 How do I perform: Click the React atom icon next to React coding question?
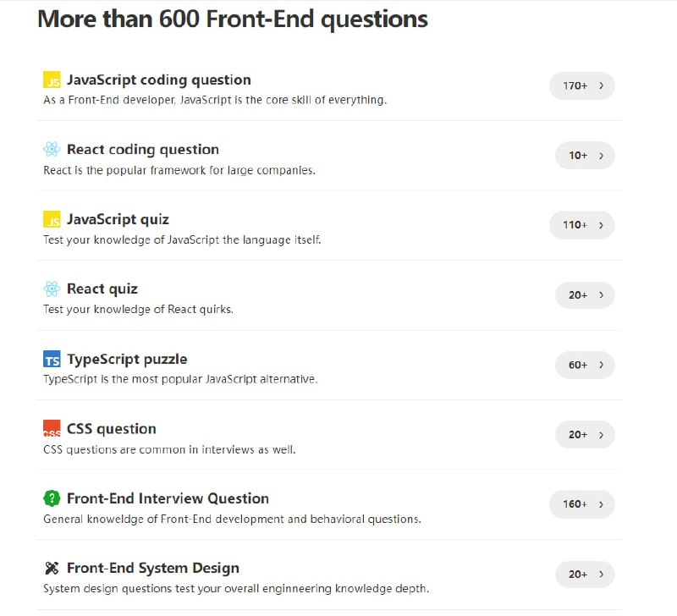[x=51, y=149]
